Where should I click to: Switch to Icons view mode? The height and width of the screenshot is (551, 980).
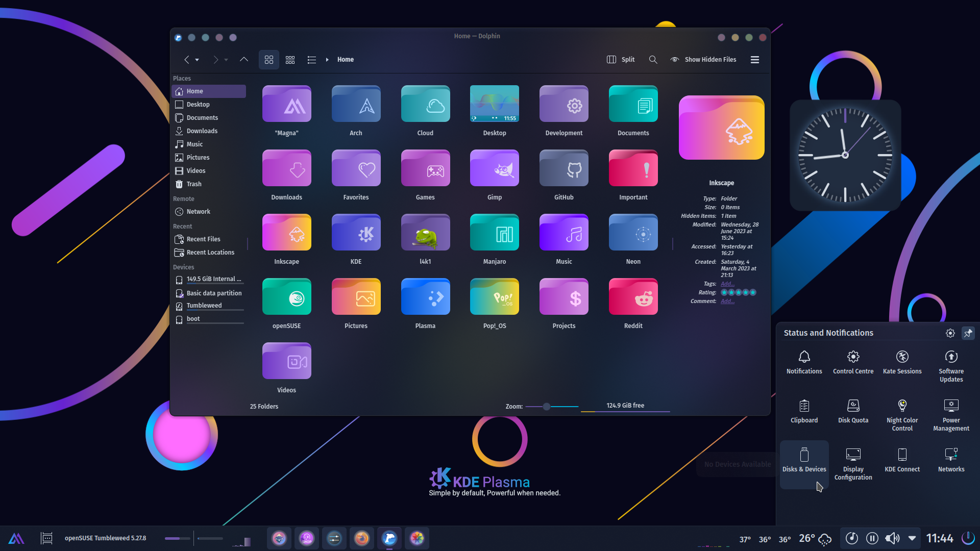[x=269, y=60]
